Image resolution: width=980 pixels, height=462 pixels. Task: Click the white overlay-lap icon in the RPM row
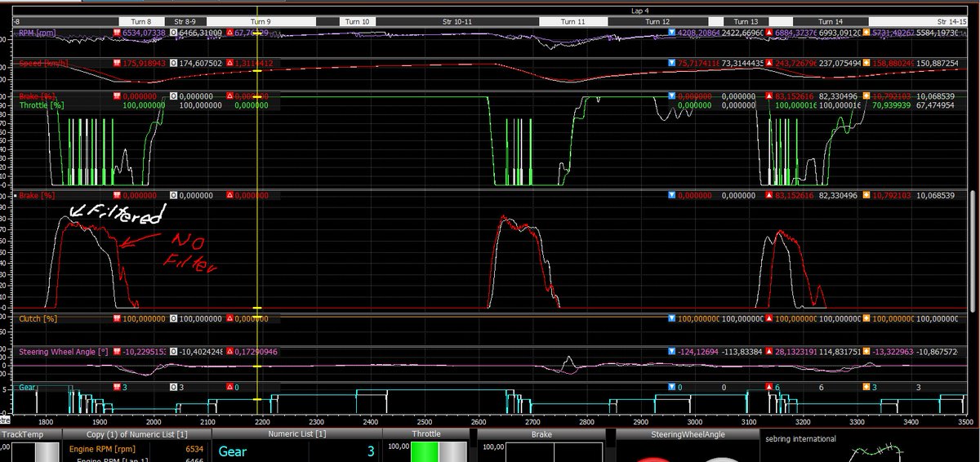173,33
